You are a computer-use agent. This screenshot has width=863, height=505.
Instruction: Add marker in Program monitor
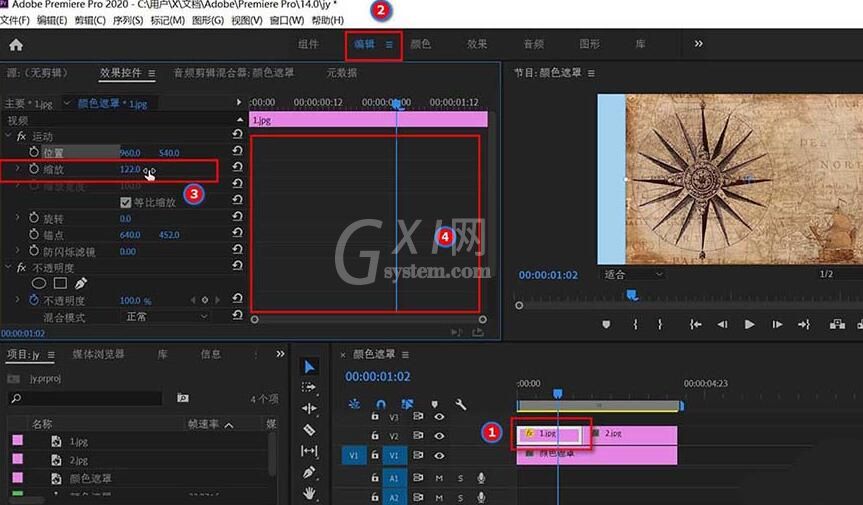click(606, 325)
